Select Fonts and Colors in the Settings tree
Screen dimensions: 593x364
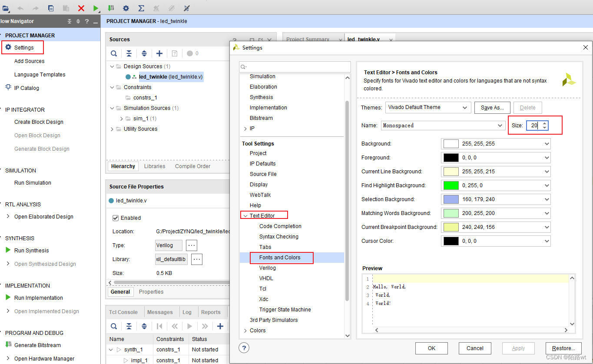pyautogui.click(x=280, y=258)
